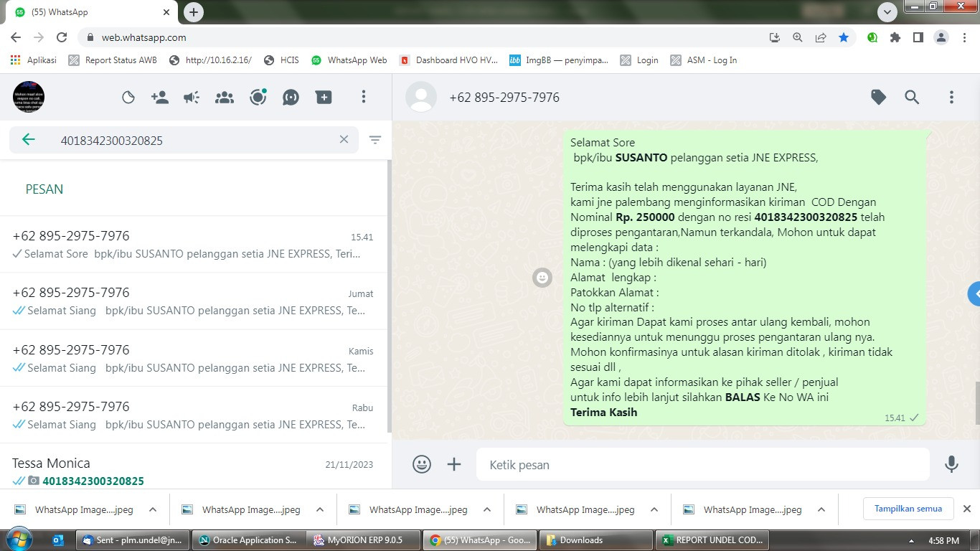Open Report Status AWB bookmark
The image size is (980, 551).
point(113,60)
